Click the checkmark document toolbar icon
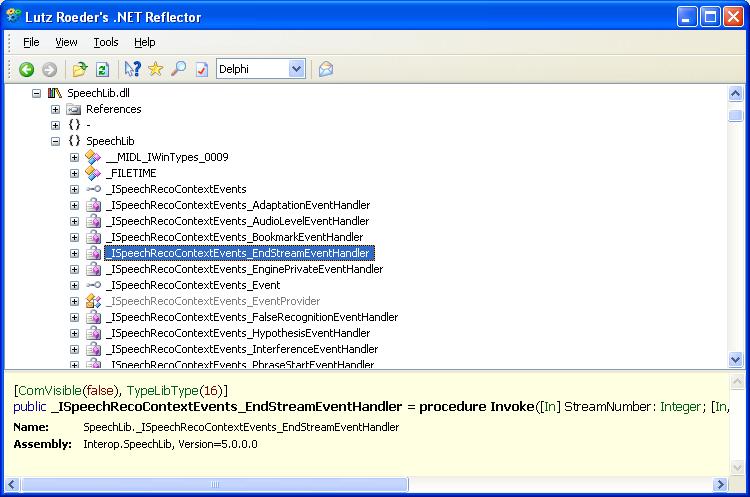Screen dimensions: 750x497 [201, 69]
